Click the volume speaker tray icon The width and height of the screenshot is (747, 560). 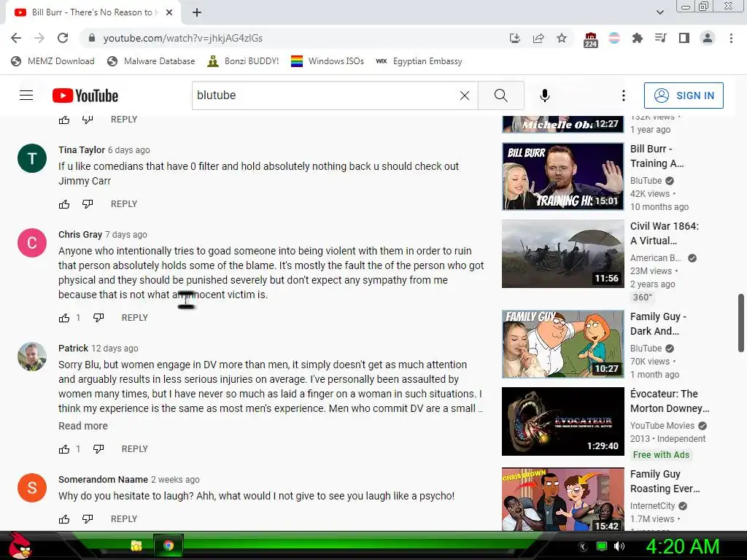[619, 546]
